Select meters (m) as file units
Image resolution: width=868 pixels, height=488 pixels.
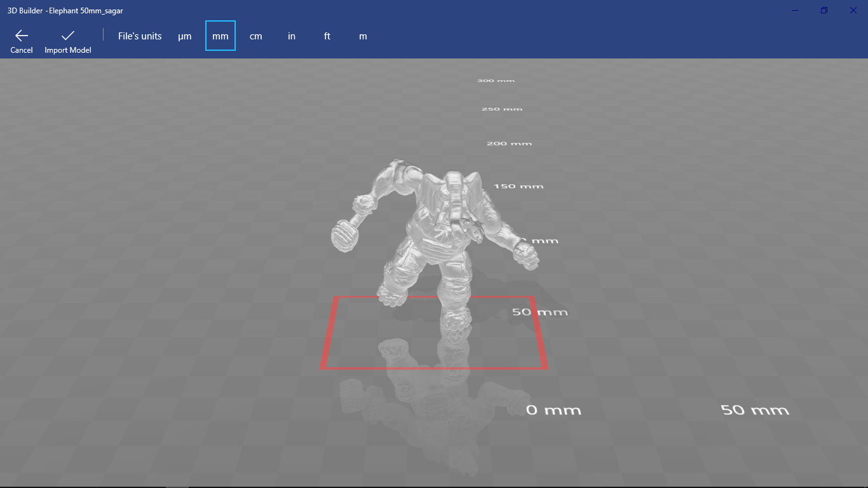click(x=363, y=36)
